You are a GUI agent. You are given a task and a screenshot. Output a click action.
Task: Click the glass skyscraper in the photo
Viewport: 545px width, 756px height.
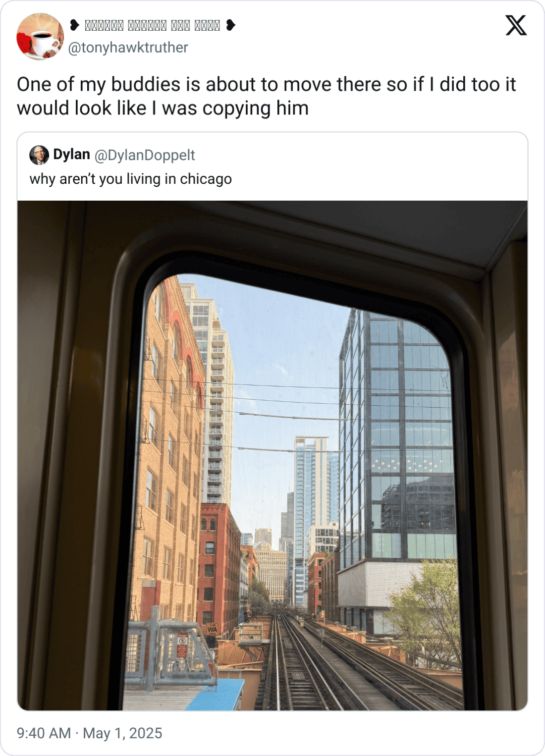(x=396, y=436)
